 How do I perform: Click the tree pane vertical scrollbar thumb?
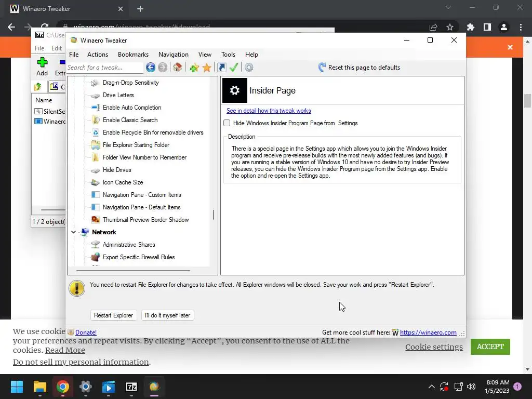pos(214,215)
